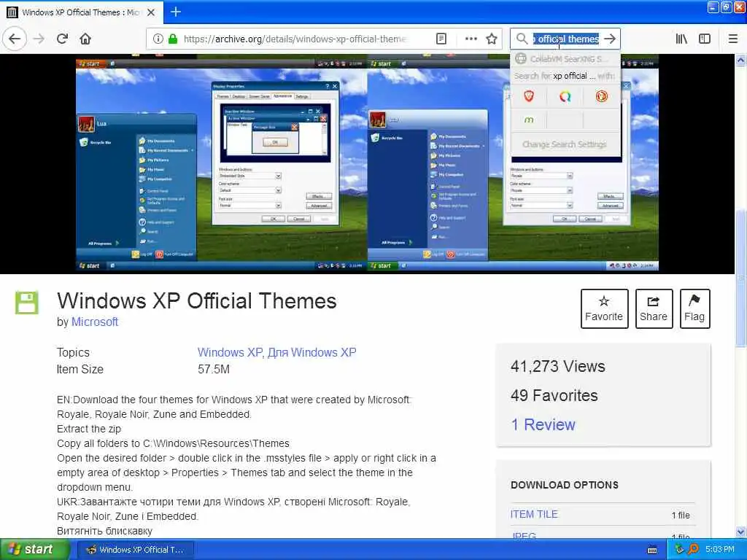The height and width of the screenshot is (560, 747).
Task: Open the Microsoft author link
Action: coord(94,322)
